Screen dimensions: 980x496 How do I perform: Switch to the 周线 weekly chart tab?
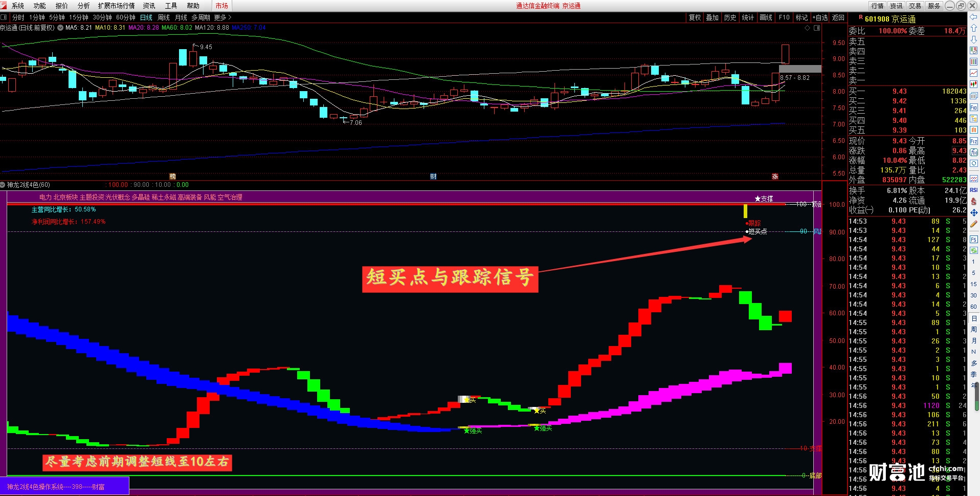(x=164, y=17)
